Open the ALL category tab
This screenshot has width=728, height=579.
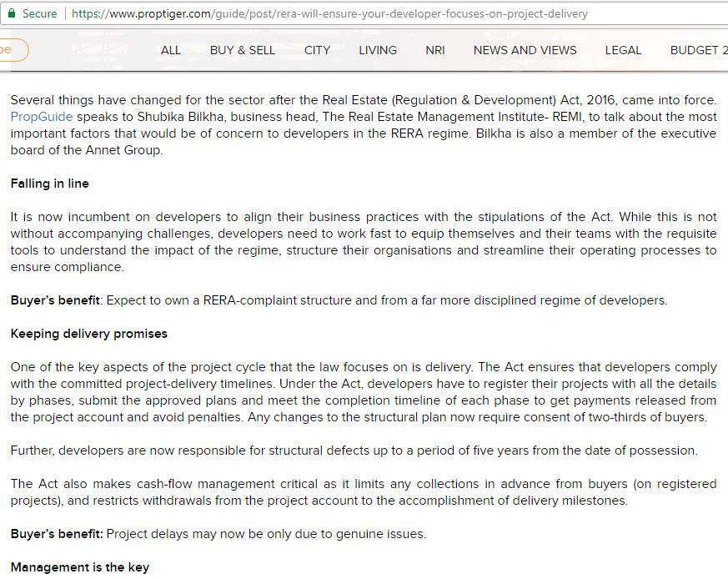tap(170, 50)
